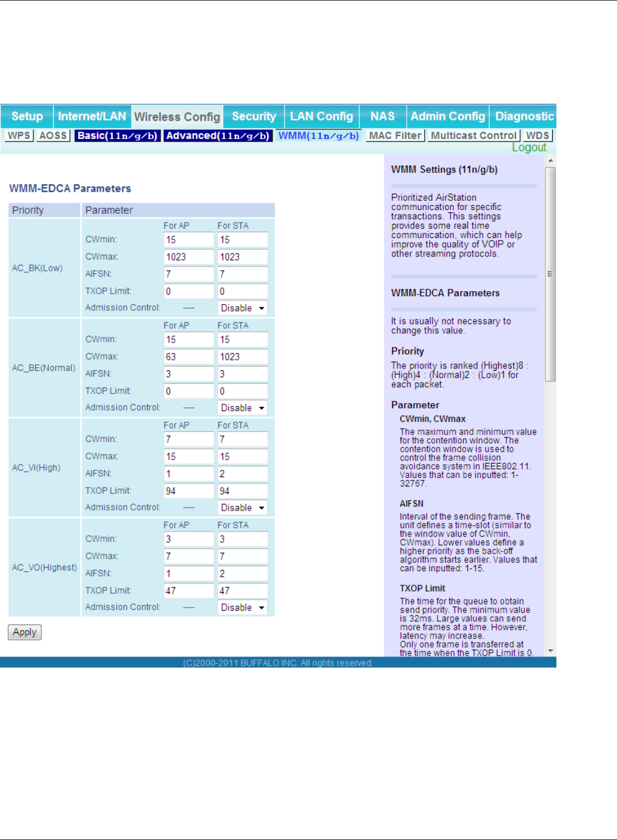This screenshot has height=840, width=617.
Task: Go to the Security tab
Action: (253, 116)
